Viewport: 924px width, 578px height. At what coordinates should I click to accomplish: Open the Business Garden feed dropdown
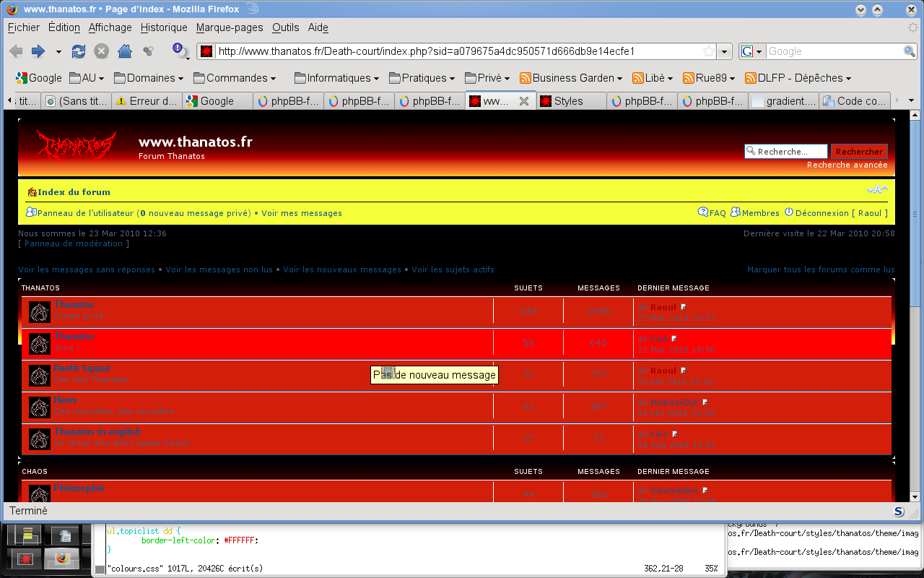[x=571, y=78]
